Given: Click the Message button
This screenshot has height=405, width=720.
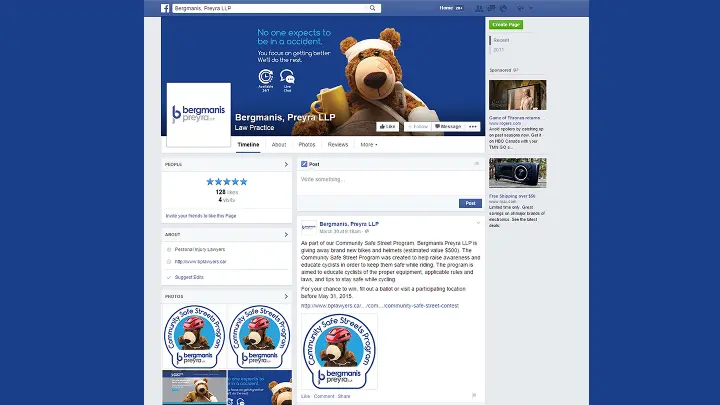Looking at the screenshot, I should tap(448, 127).
